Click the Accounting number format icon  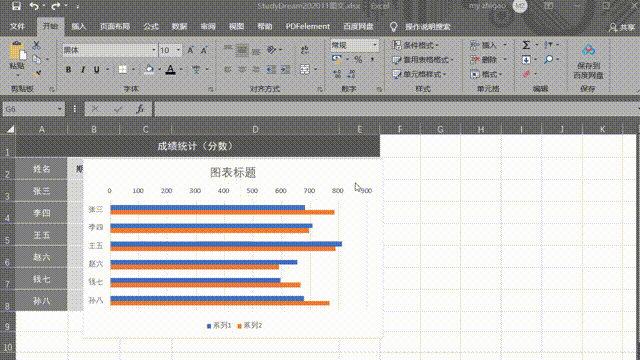[x=337, y=60]
